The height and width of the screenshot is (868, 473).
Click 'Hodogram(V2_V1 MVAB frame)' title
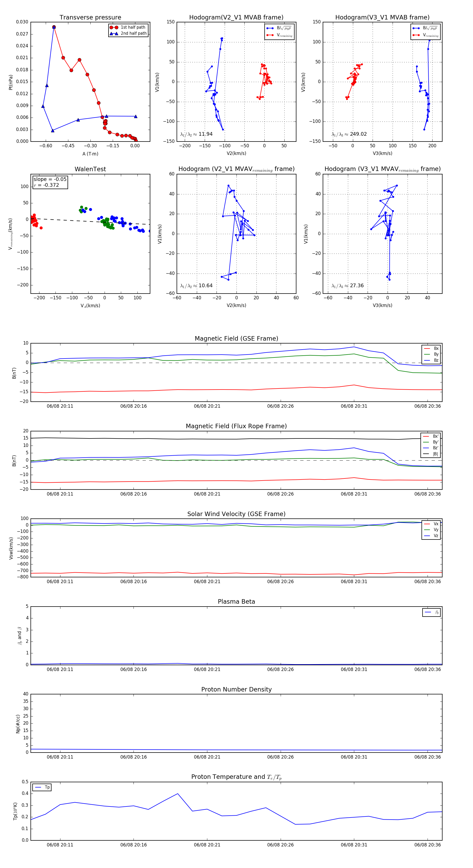point(236,18)
